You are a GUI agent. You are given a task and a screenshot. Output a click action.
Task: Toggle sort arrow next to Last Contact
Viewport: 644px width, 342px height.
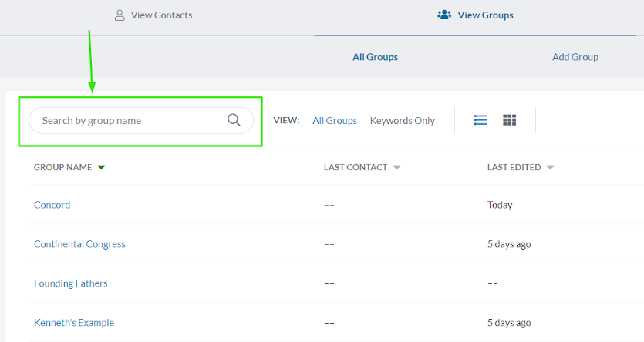point(397,168)
